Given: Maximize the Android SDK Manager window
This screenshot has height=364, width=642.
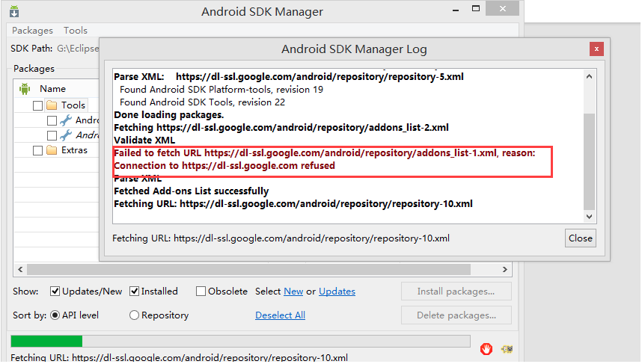Looking at the screenshot, I should click(476, 8).
